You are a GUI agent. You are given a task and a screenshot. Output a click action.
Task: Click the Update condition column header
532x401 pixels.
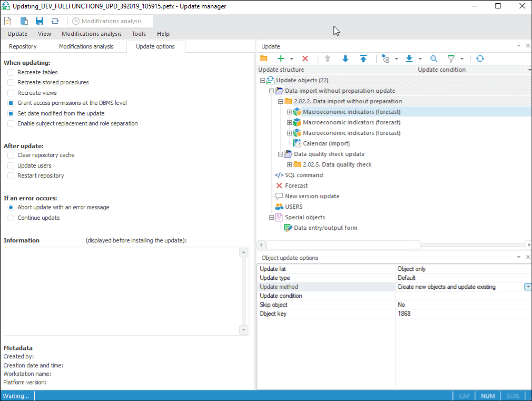[x=441, y=70]
